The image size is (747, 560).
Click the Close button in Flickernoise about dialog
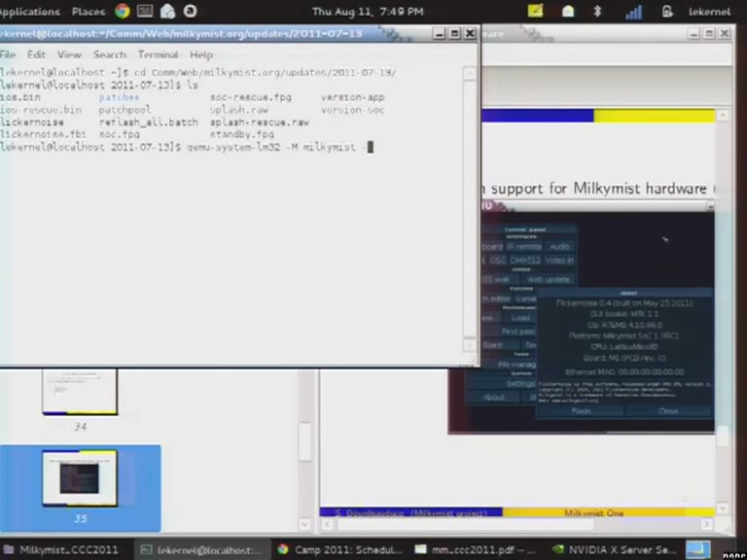pyautogui.click(x=668, y=411)
